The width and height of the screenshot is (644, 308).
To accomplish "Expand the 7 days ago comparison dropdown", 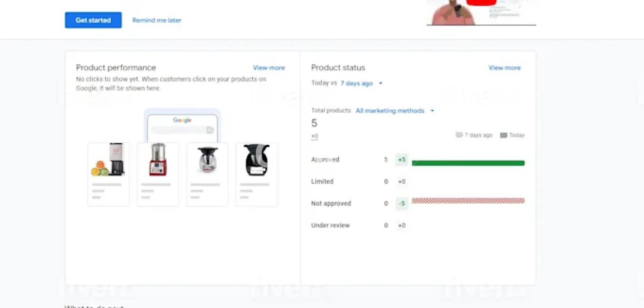I will click(357, 83).
